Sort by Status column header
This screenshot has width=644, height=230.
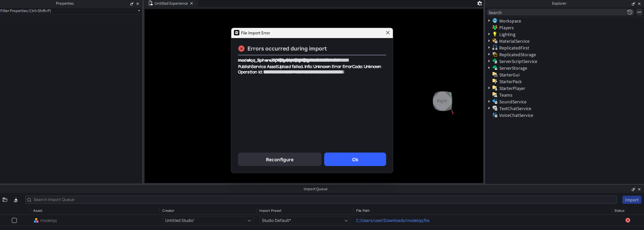point(619,211)
